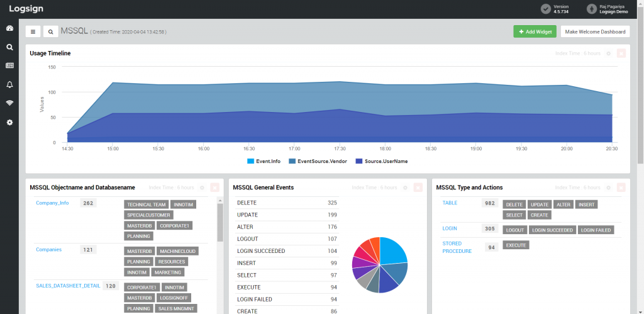
Task: Click the Add Widget button
Action: pyautogui.click(x=535, y=31)
